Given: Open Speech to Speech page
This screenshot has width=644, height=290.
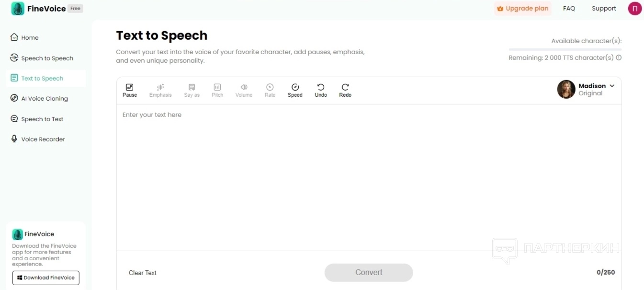Looking at the screenshot, I should click(47, 58).
